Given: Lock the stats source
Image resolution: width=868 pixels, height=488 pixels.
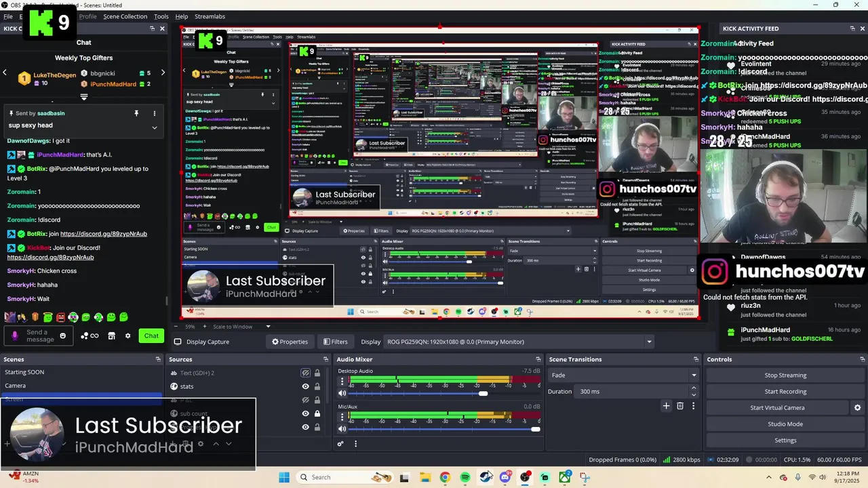Looking at the screenshot, I should coord(317,386).
